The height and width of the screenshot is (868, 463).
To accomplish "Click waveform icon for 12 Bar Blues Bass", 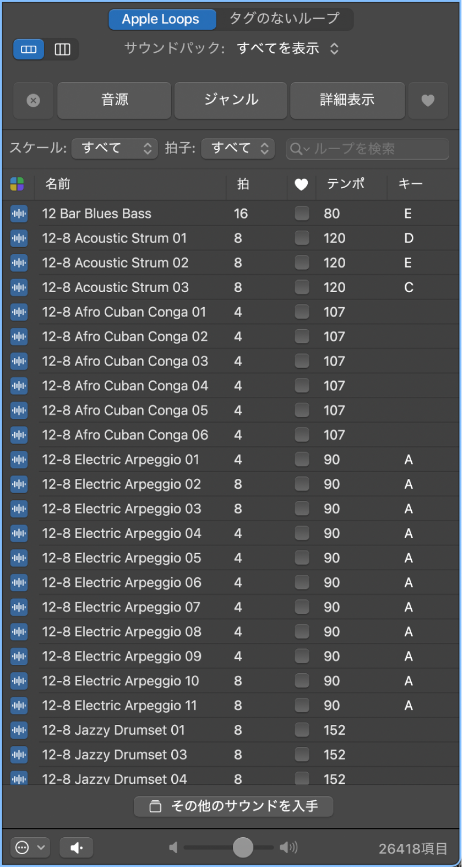I will (19, 214).
